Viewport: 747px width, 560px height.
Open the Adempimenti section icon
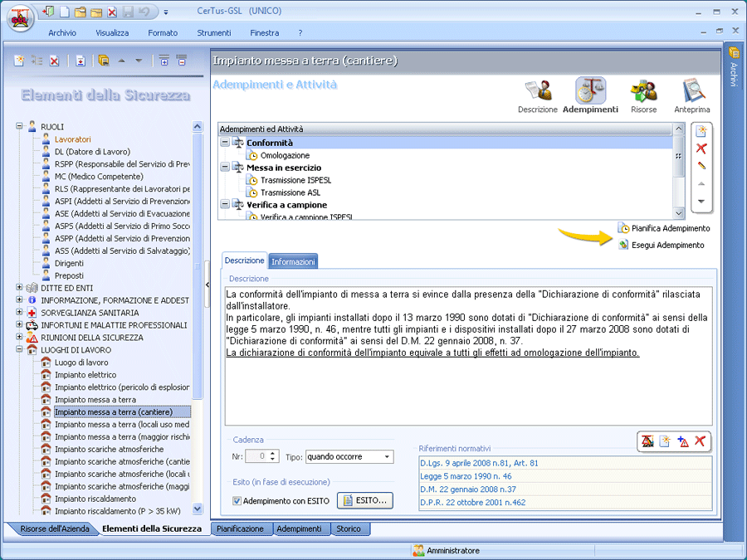(590, 94)
